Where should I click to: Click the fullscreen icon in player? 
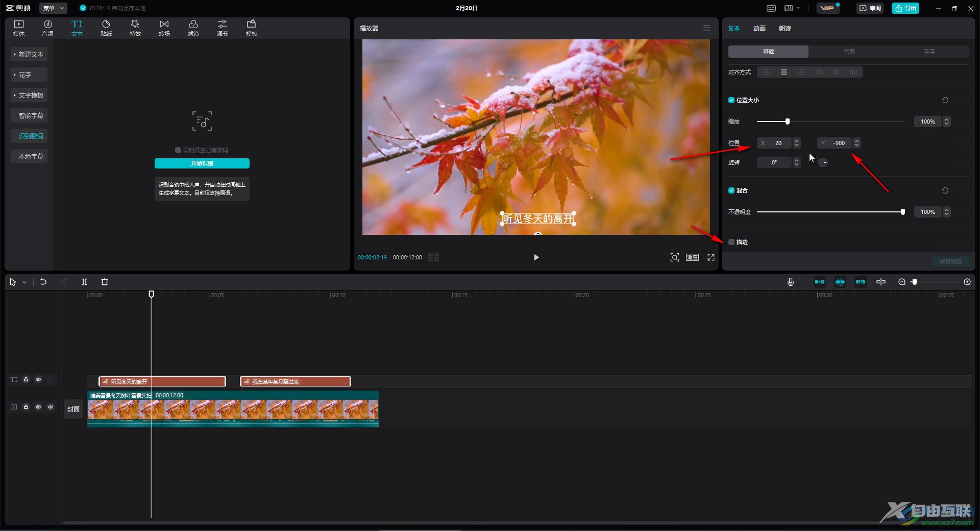(711, 257)
